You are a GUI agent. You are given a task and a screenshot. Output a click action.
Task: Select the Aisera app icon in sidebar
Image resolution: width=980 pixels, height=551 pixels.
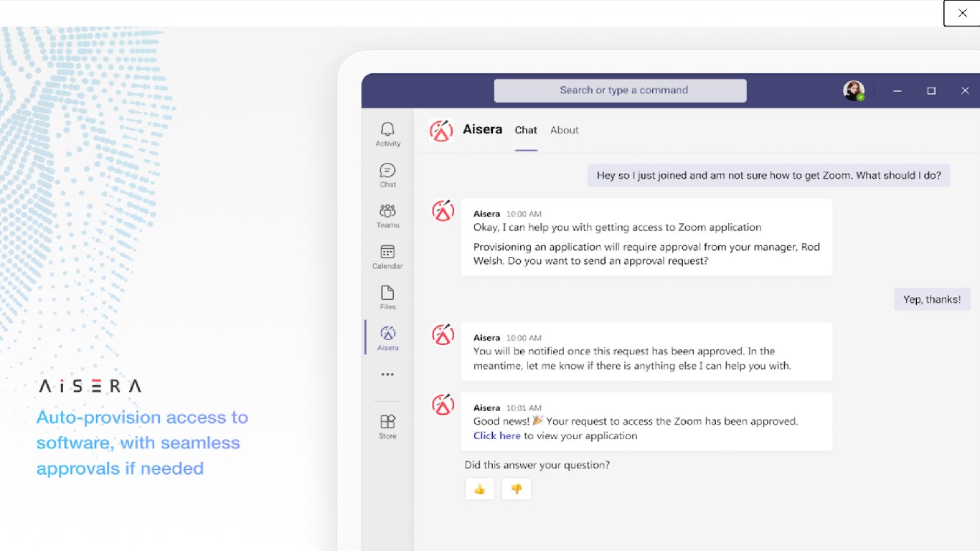387,338
